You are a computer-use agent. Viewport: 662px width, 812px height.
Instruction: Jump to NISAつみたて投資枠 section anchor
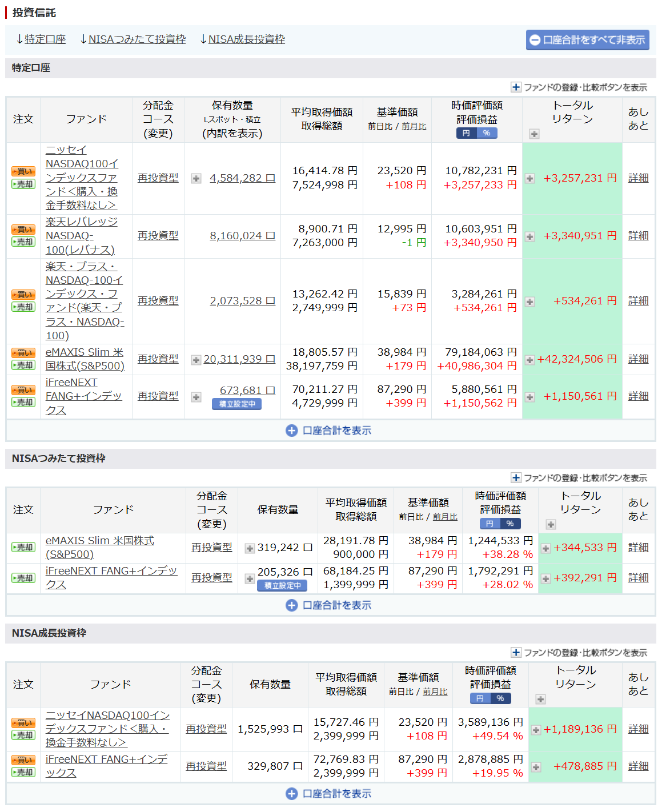(133, 39)
